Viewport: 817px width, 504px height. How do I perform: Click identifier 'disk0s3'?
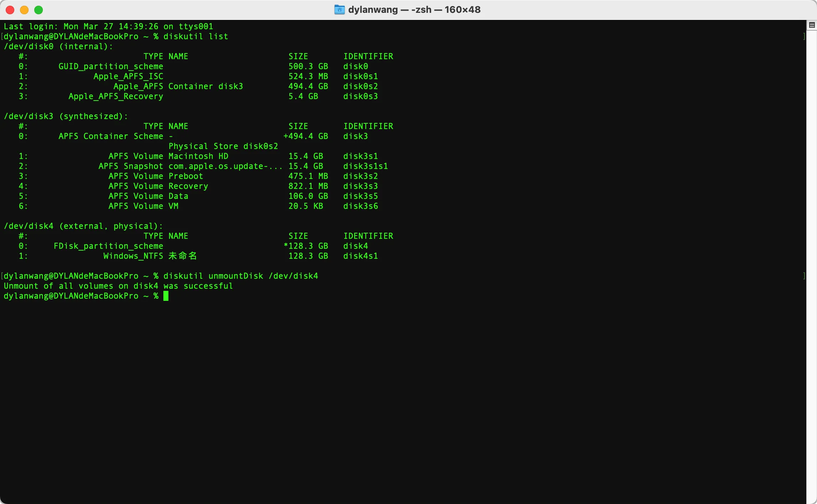[x=360, y=96]
